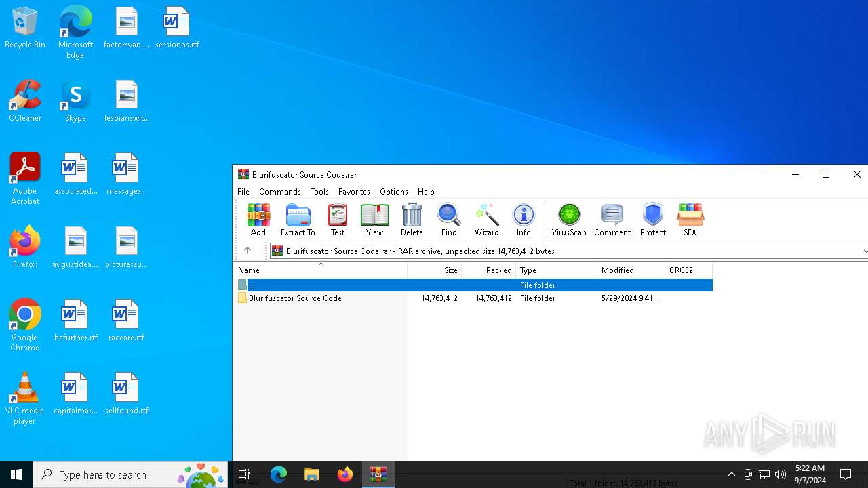
Task: Open the archive Comment tool
Action: tap(612, 220)
